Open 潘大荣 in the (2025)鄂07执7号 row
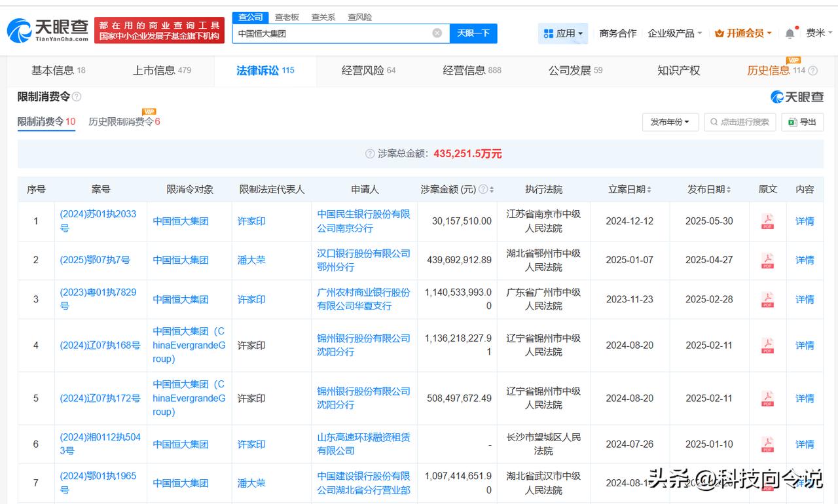Viewport: 838px width, 504px height. coord(251,261)
